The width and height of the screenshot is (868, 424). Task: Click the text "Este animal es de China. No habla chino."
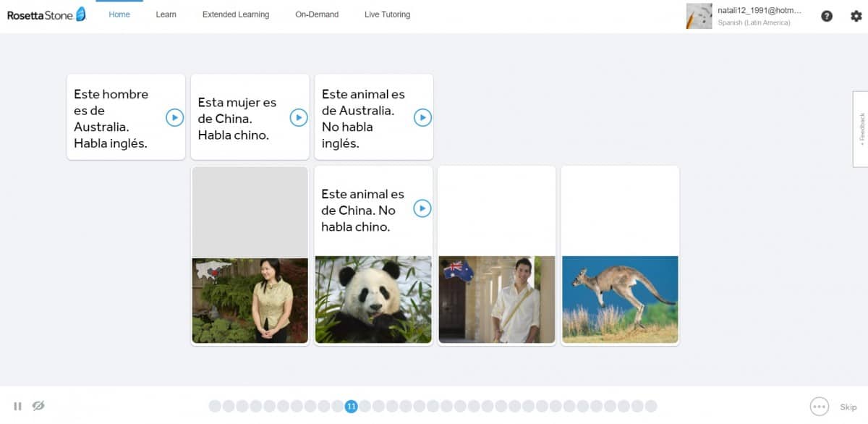pyautogui.click(x=363, y=211)
